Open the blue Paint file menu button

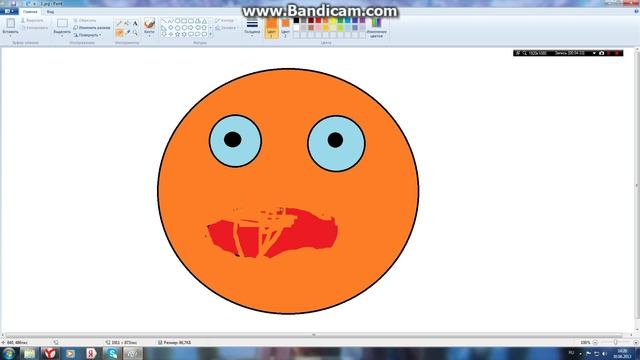pos(9,11)
